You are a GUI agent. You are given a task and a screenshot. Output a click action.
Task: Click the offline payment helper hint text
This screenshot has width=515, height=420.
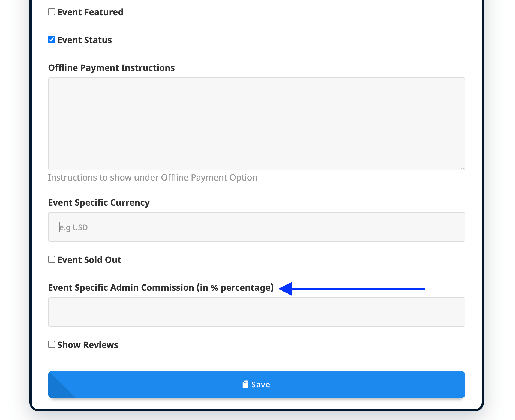(152, 178)
